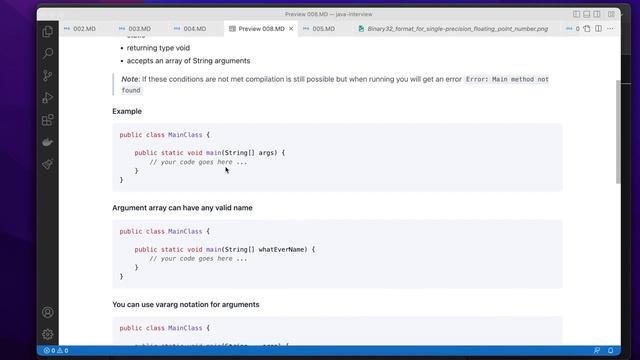Switch to the 005.MD tab
640x360 pixels.
click(324, 29)
